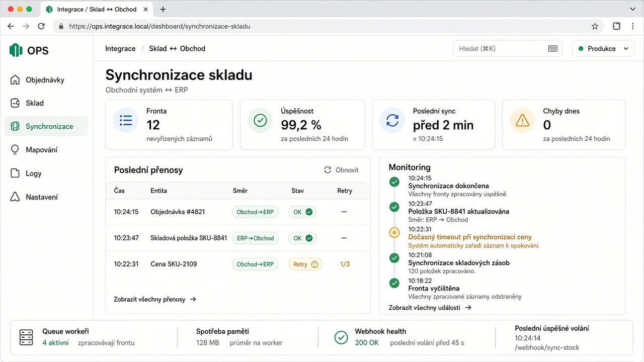
Task: Open the browser side panel icon
Action: coord(616,26)
